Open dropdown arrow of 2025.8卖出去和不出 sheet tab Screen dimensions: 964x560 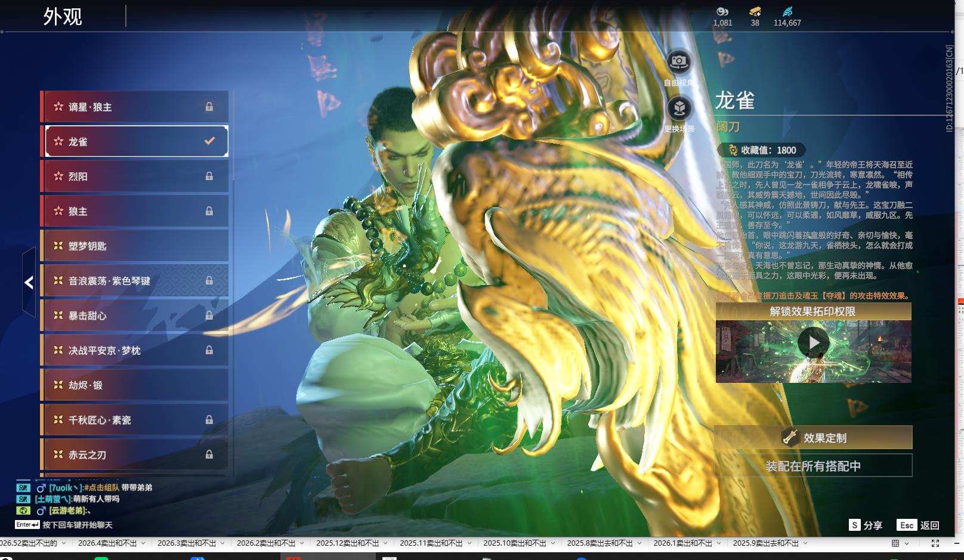[x=639, y=543]
